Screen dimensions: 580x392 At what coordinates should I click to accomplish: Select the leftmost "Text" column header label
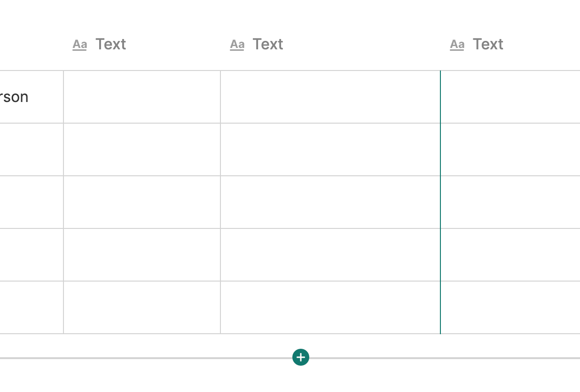[111, 44]
